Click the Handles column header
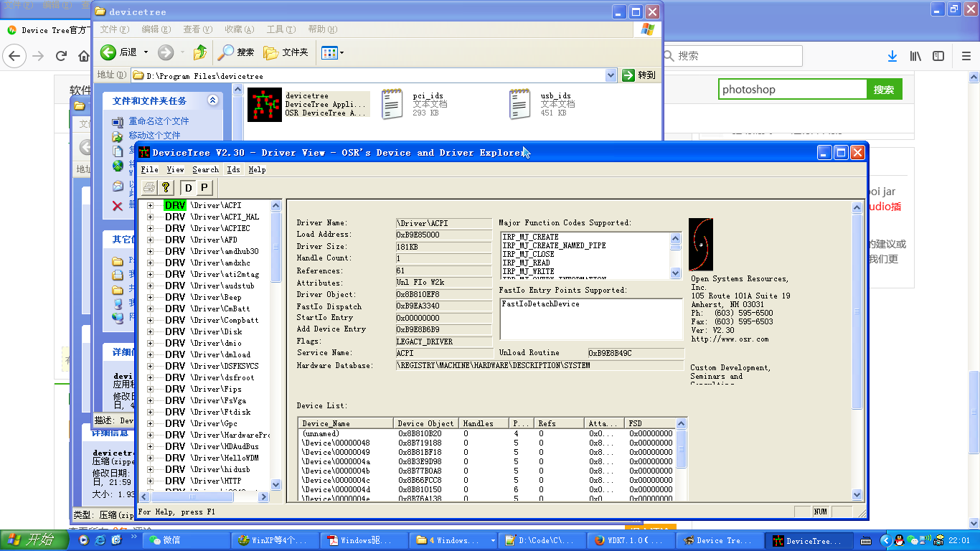This screenshot has height=551, width=980. (x=485, y=423)
